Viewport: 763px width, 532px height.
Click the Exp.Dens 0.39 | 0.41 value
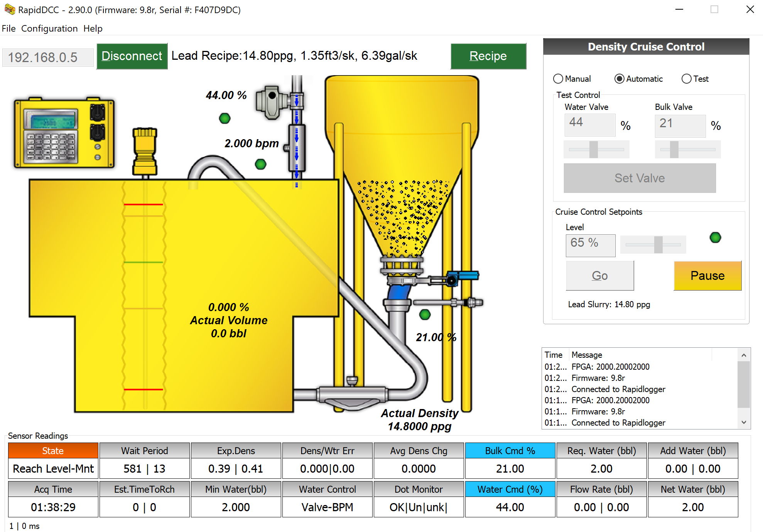236,469
